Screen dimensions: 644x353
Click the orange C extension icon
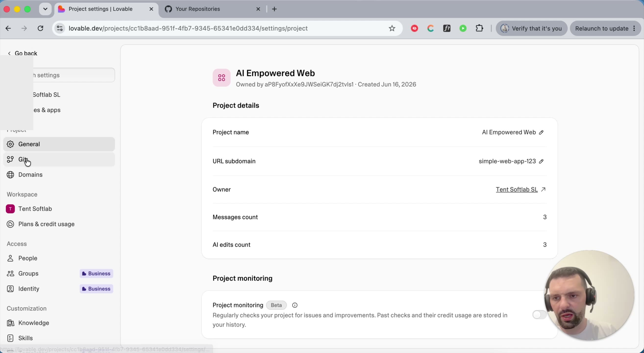coord(431,28)
